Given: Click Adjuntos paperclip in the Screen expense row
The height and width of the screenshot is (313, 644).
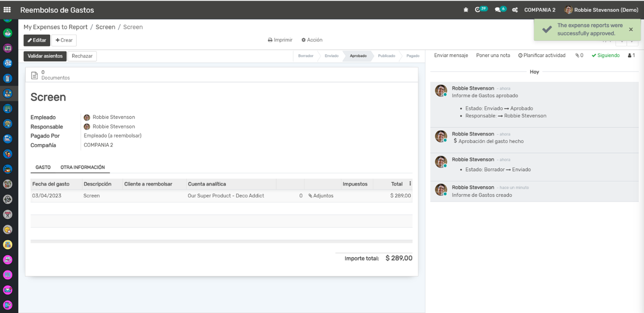Looking at the screenshot, I should (x=321, y=196).
